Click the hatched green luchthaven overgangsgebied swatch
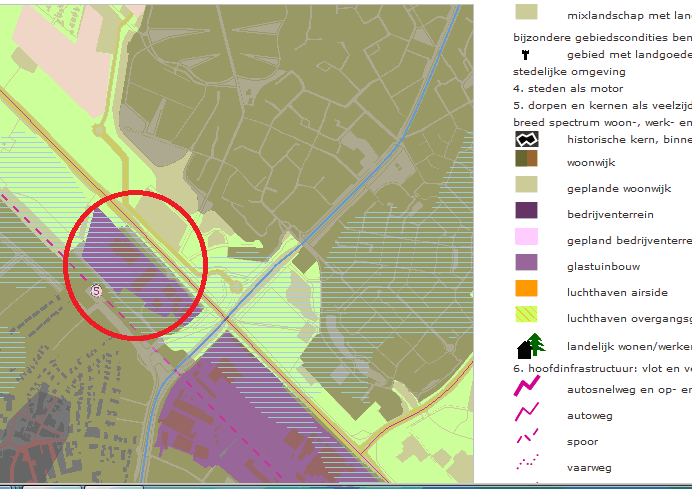The height and width of the screenshot is (489, 692). (526, 314)
